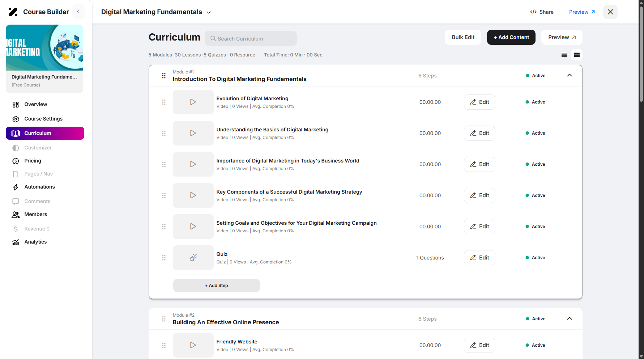Screen dimensions: 644x359
Task: Click video thumbnail of Understanding the Basics lesson
Action: [193, 133]
